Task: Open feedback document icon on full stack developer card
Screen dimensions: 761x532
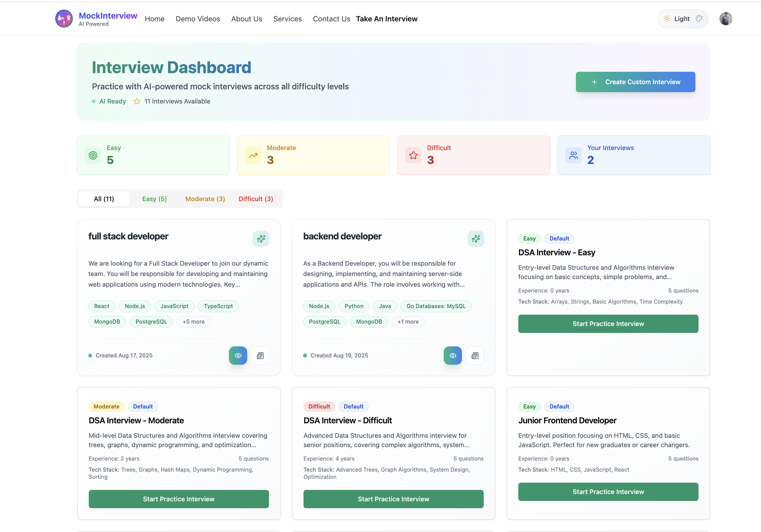Action: tap(260, 355)
